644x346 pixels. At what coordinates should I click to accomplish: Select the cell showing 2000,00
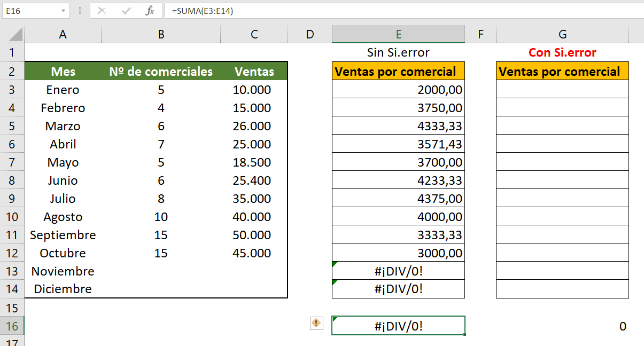(x=398, y=89)
